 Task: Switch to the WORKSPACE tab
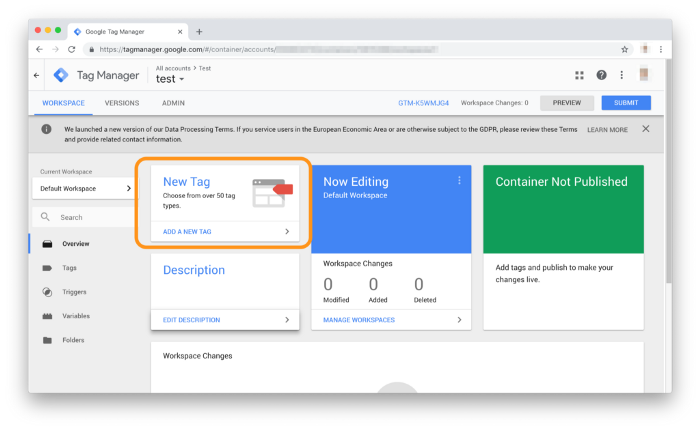(63, 103)
